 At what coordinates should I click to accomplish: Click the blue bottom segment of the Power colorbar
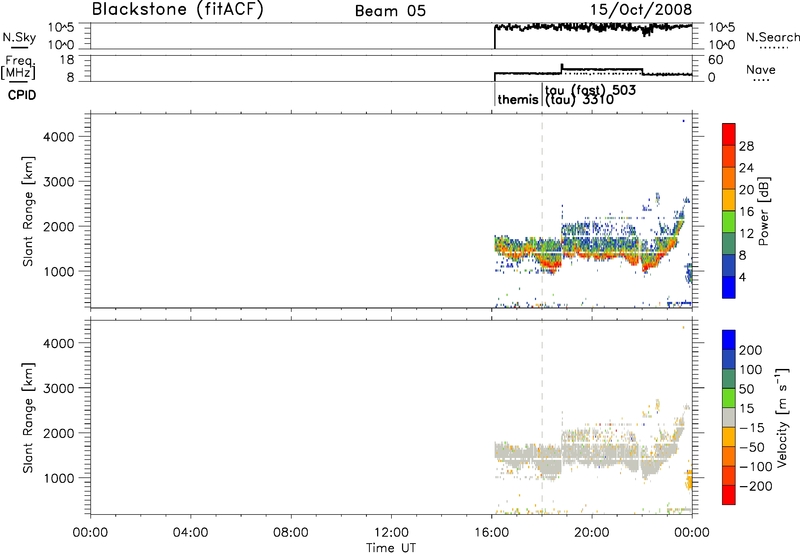pos(729,287)
